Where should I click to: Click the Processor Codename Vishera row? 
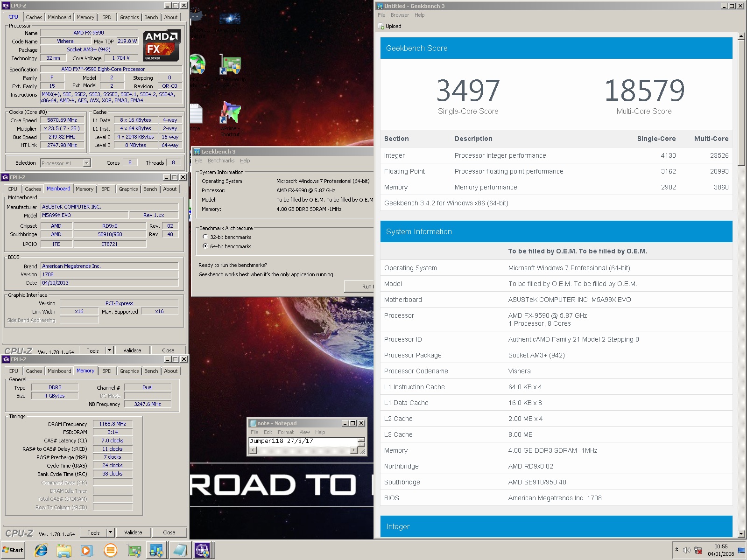556,371
